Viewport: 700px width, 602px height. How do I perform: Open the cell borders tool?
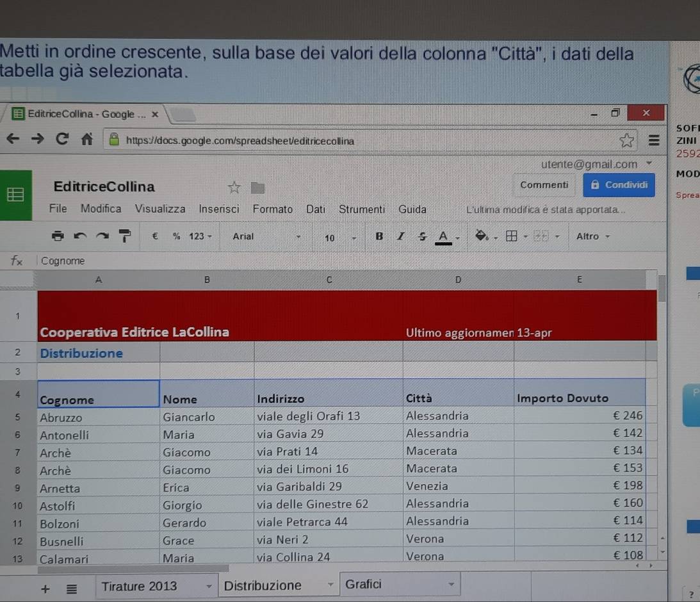point(511,236)
